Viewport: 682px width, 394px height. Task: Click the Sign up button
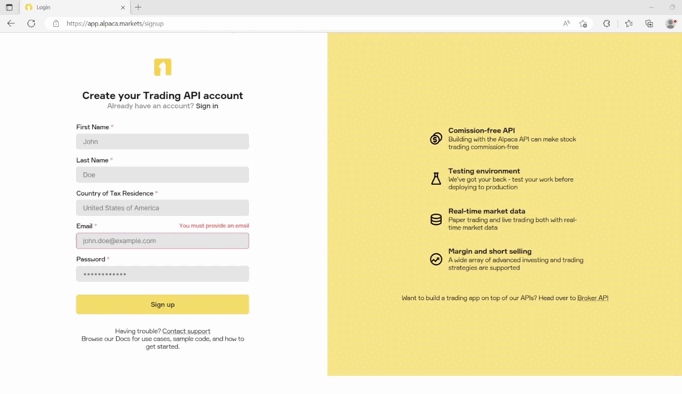pyautogui.click(x=163, y=304)
